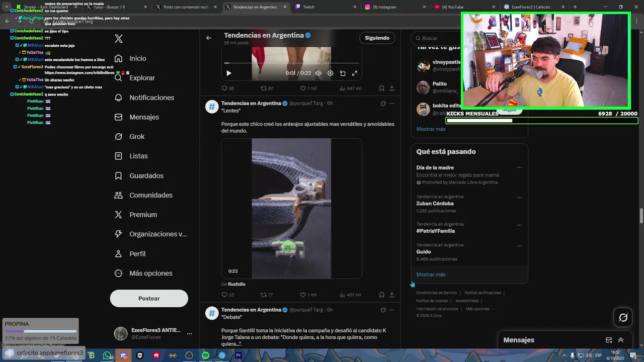Switch to the Instagram browser tab
This screenshot has height=362, width=644.
396,7
